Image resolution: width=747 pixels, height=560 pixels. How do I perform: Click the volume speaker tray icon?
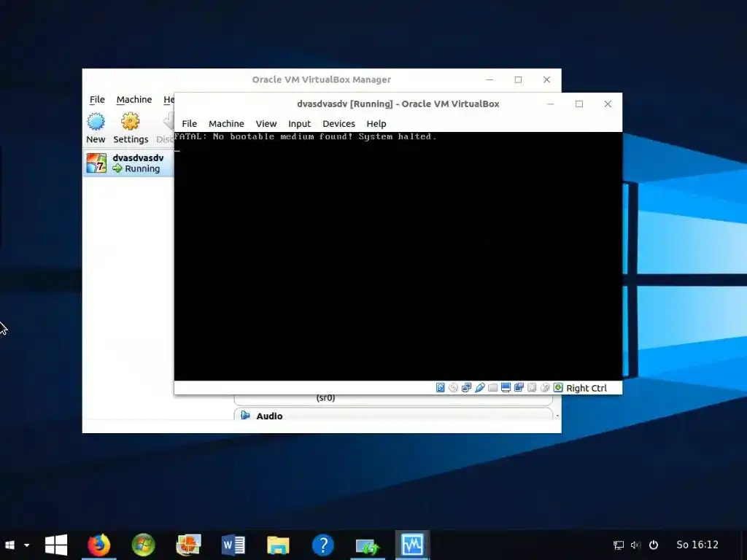click(x=635, y=545)
